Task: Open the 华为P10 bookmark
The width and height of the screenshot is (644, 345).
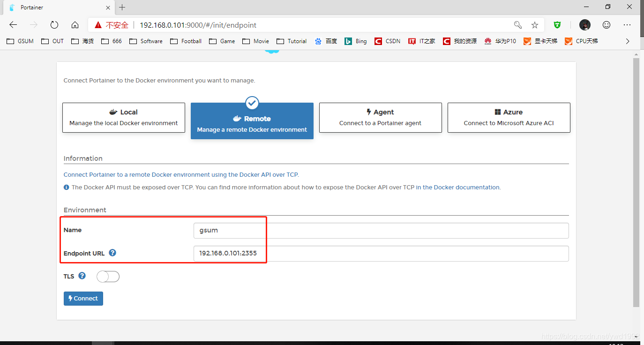Action: (x=501, y=41)
